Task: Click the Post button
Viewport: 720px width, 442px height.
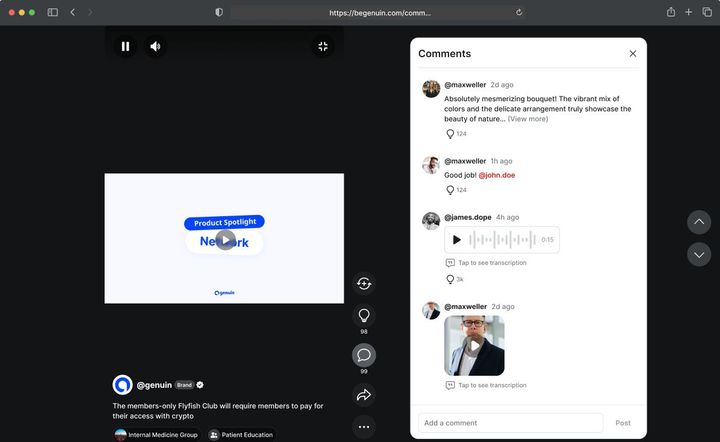Action: 623,423
